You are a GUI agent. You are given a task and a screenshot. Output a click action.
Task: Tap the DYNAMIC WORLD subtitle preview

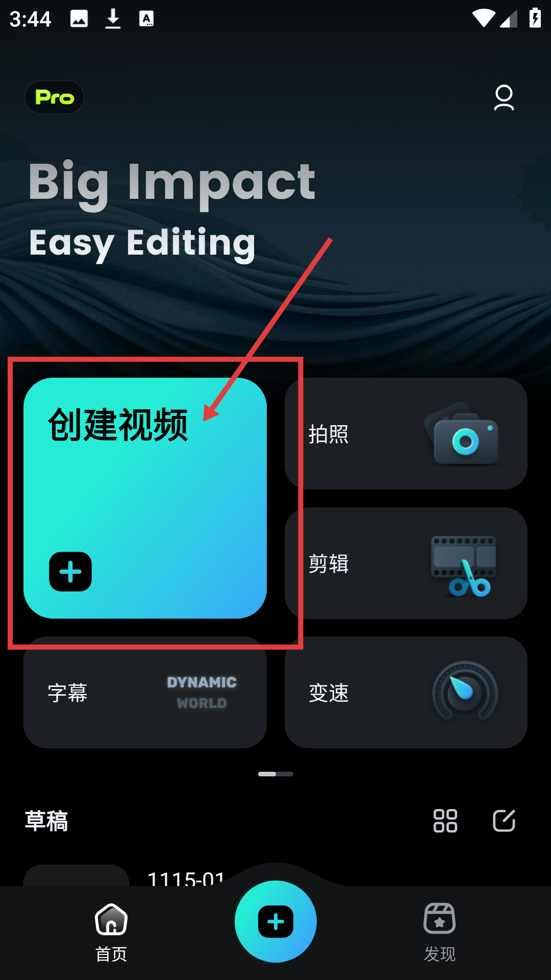tap(202, 693)
